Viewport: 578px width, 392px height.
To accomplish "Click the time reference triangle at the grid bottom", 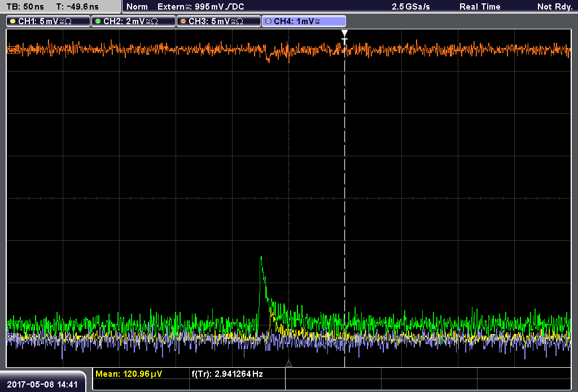I will [288, 364].
